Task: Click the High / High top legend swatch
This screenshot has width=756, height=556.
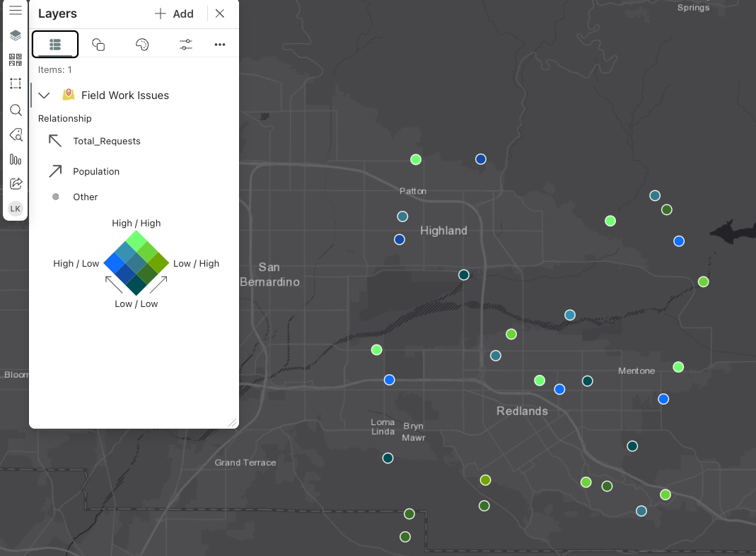Action: pos(136,241)
